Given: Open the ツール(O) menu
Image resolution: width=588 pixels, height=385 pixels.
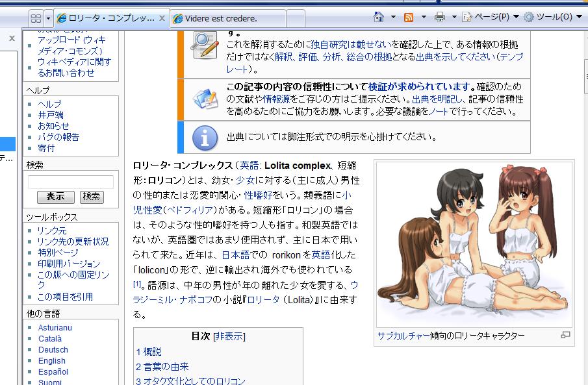Looking at the screenshot, I should [553, 17].
